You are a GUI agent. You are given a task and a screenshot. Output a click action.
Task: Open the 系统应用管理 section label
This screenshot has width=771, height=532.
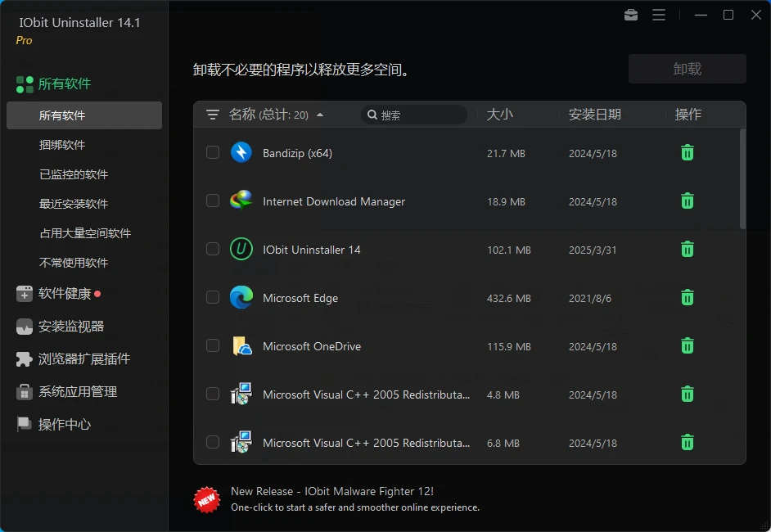coord(78,392)
